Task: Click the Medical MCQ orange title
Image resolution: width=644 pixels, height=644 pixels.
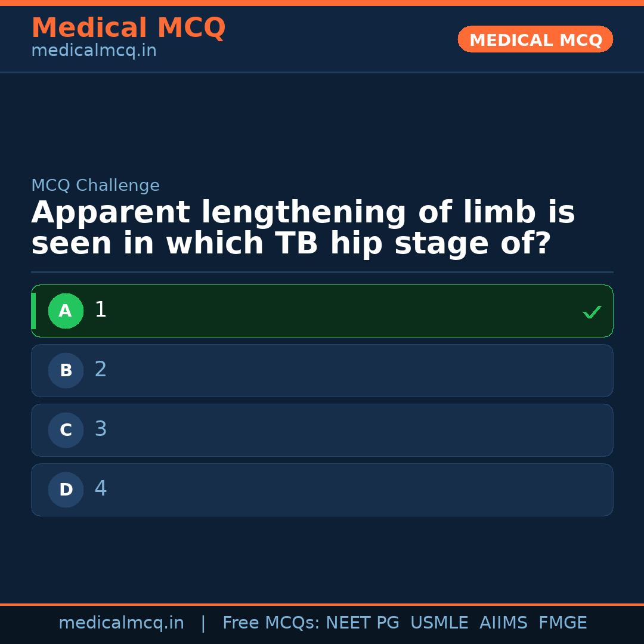Action: (x=128, y=28)
